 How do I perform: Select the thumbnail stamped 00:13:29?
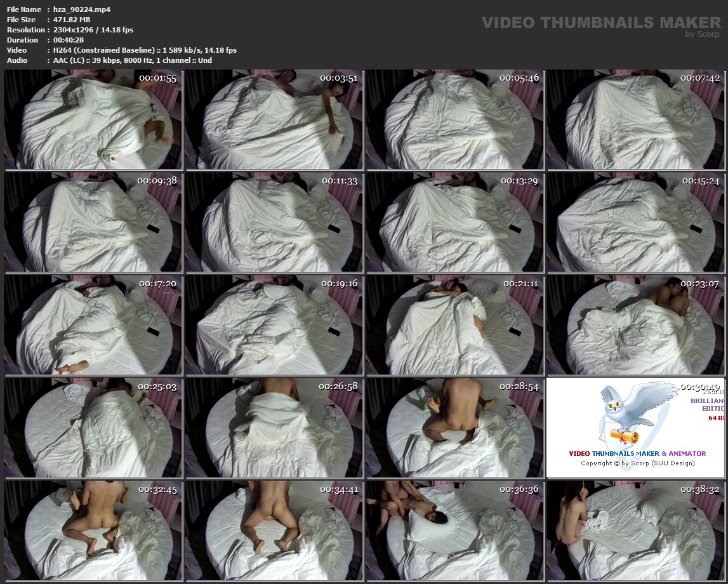pos(454,222)
